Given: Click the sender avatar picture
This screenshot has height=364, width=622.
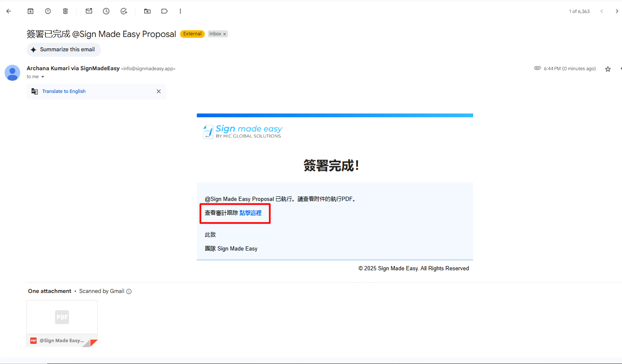Looking at the screenshot, I should (13, 73).
